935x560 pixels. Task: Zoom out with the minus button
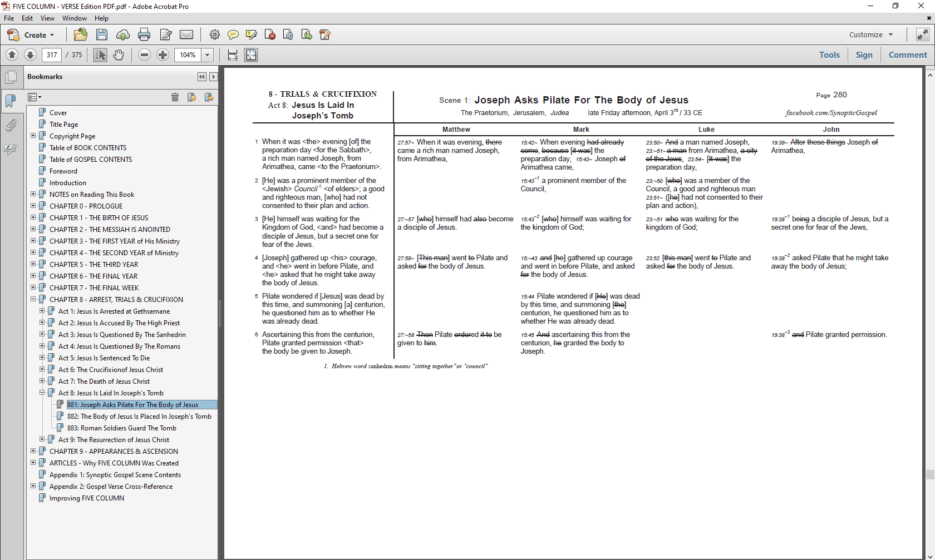[x=144, y=54]
